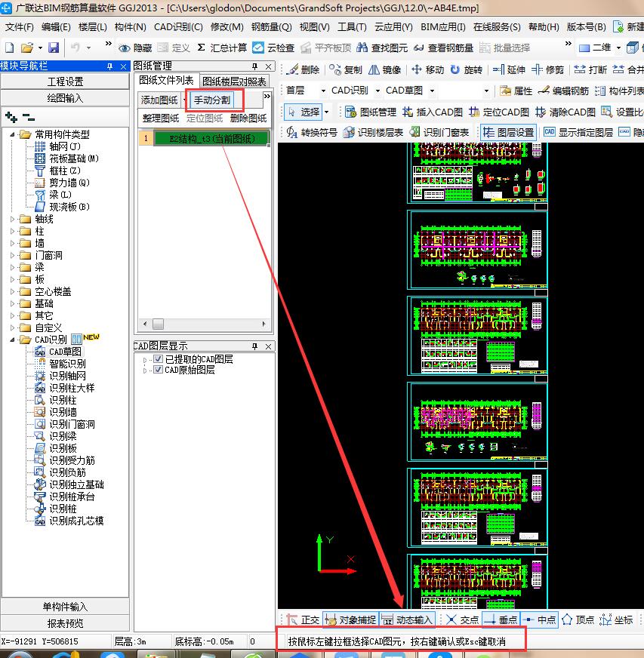
Task: Click 编辑钢筋 tool
Action: tap(563, 91)
